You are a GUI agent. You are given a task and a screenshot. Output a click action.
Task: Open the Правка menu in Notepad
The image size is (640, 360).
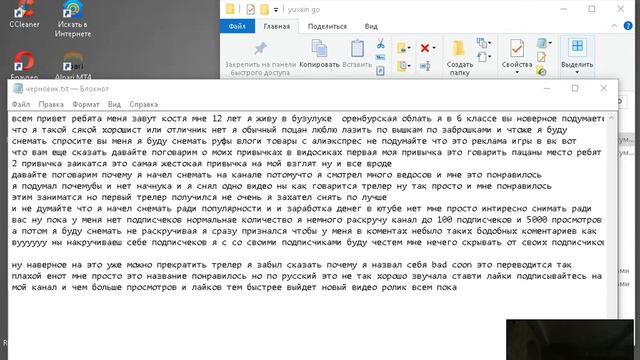[x=51, y=104]
